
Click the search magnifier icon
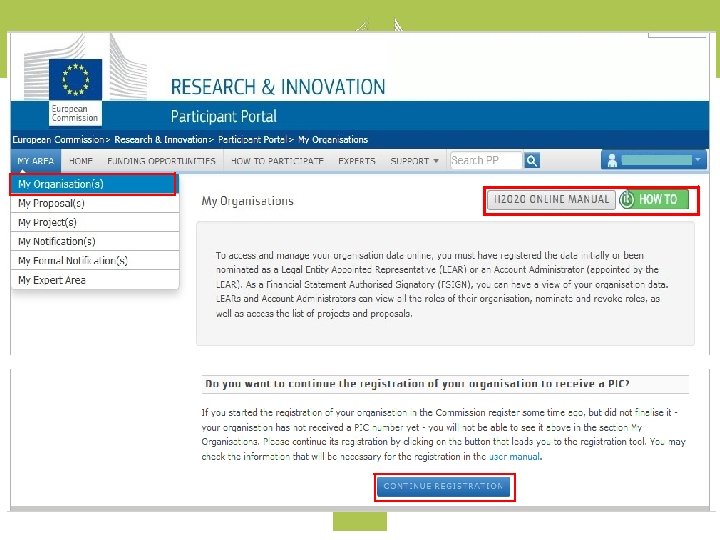532,161
